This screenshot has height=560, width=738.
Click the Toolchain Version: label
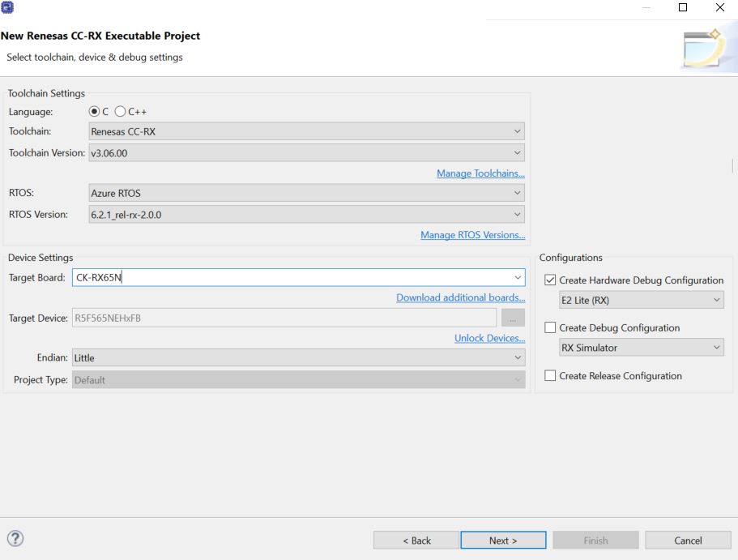coord(47,152)
